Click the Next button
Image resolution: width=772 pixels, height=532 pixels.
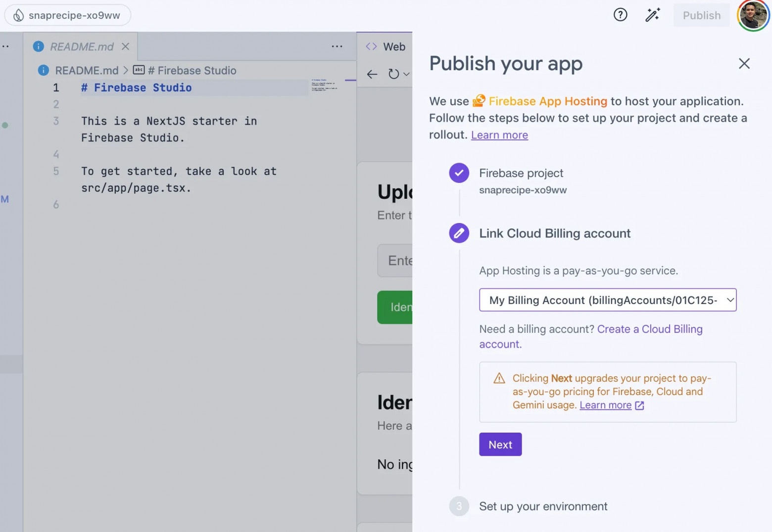[500, 444]
